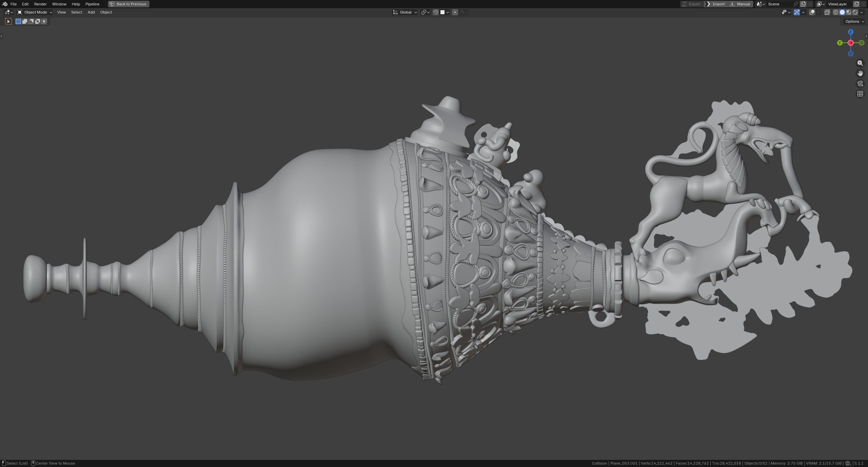Pin the Scene with pin icon
The image size is (868, 467).
tap(795, 4)
